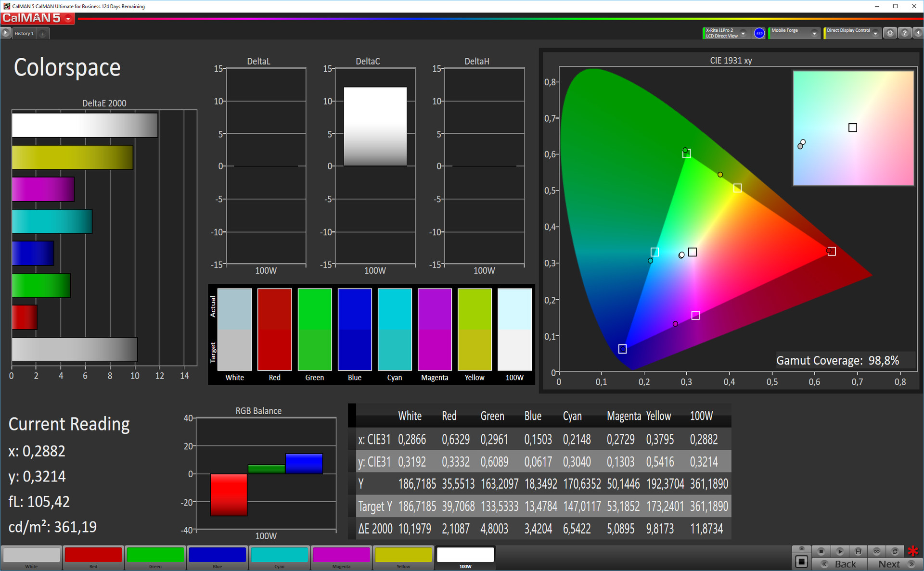The image size is (924, 571).
Task: Click the y: CIE31 value 0,3040 for Cyan
Action: [577, 462]
